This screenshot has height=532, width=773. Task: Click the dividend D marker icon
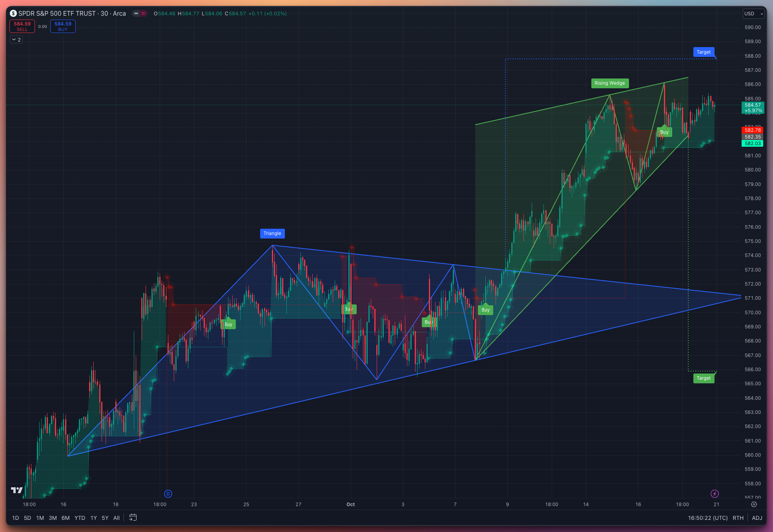168,494
